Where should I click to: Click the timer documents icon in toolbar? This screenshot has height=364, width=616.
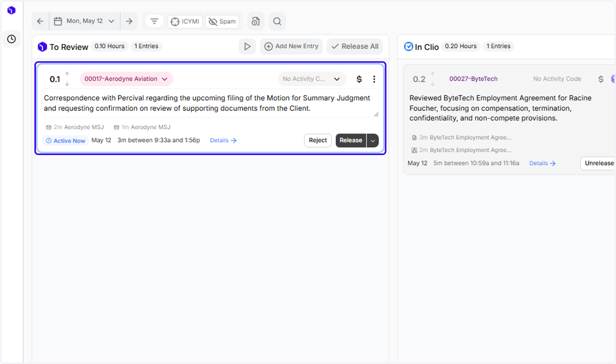click(256, 21)
